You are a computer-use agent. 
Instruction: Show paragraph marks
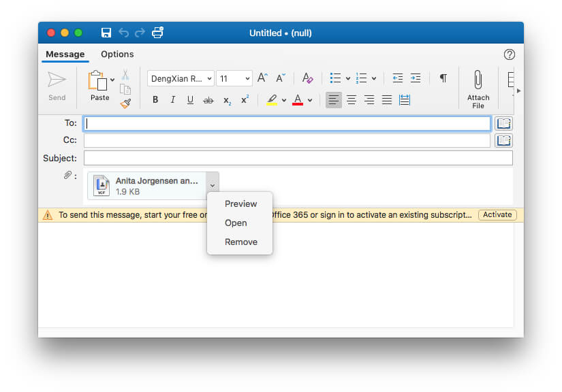443,78
